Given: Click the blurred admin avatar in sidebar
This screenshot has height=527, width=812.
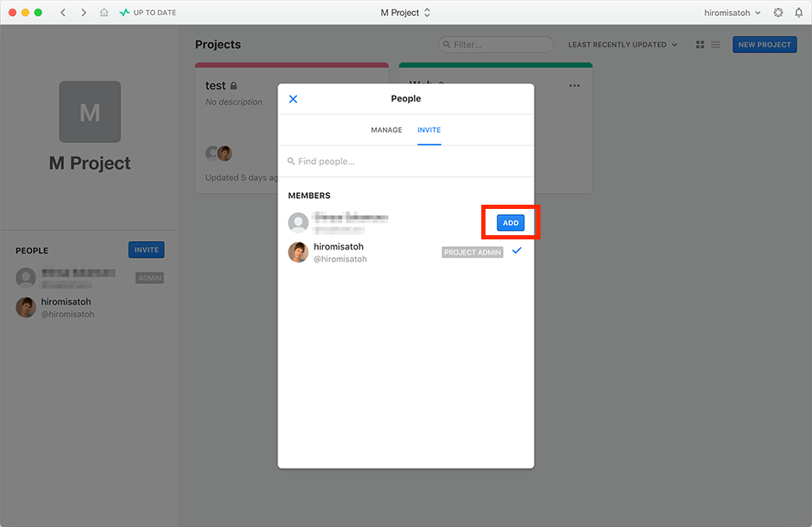Looking at the screenshot, I should click(26, 278).
